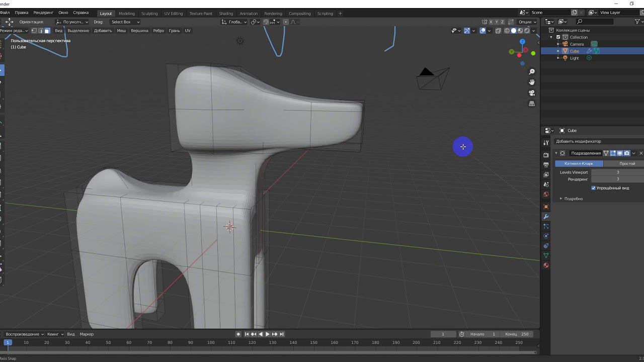The width and height of the screenshot is (644, 362).
Task: Open the Material properties tab icon
Action: [546, 265]
